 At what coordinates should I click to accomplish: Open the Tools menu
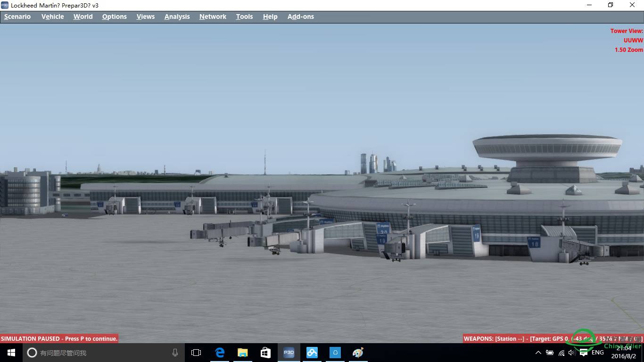[244, 16]
